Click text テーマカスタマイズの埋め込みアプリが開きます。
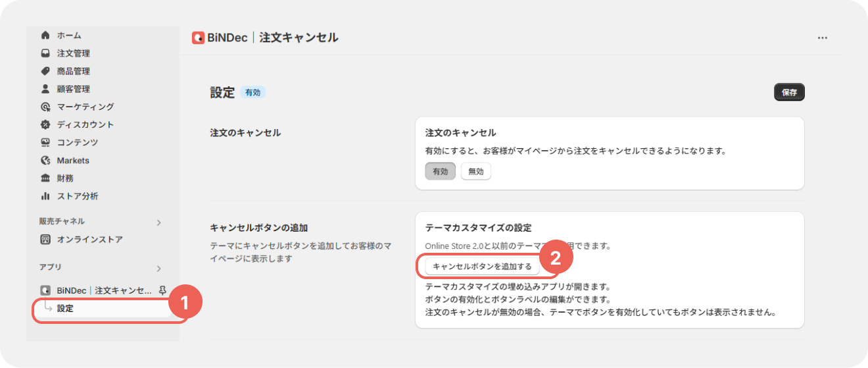868x368 pixels. [x=519, y=288]
